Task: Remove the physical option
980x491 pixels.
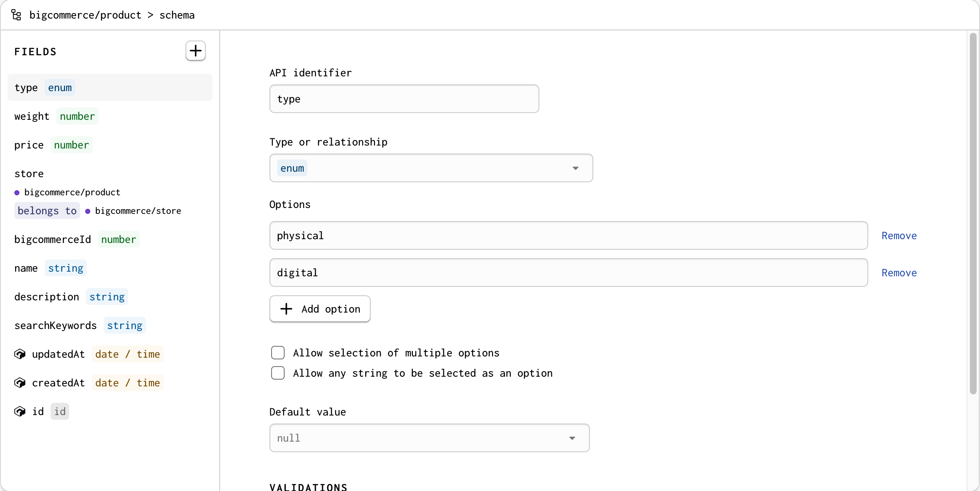Action: [899, 235]
